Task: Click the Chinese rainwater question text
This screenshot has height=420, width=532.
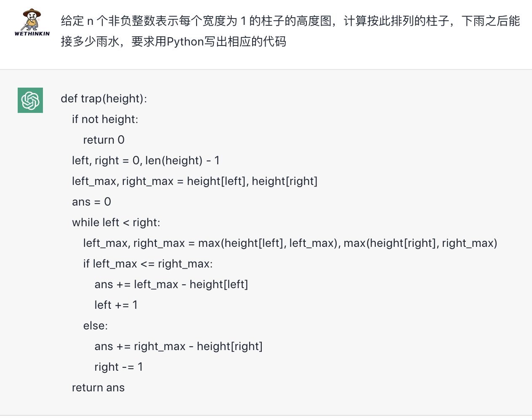Action: coord(290,31)
